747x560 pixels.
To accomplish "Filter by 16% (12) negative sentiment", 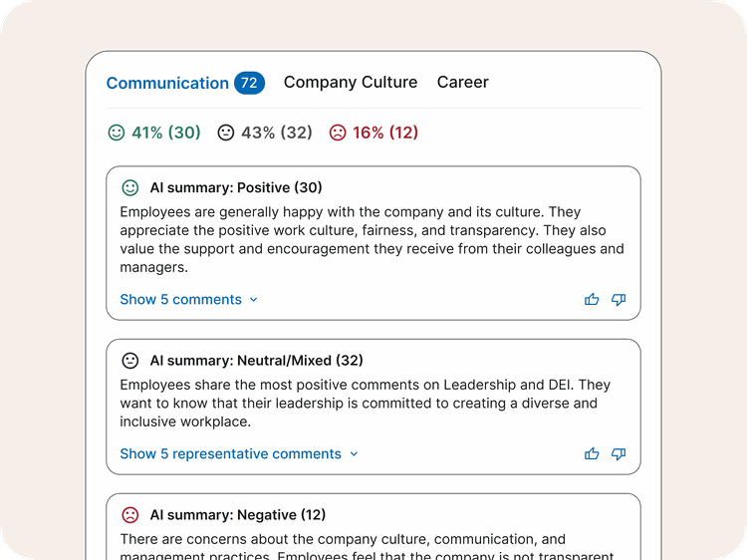I will tap(385, 133).
